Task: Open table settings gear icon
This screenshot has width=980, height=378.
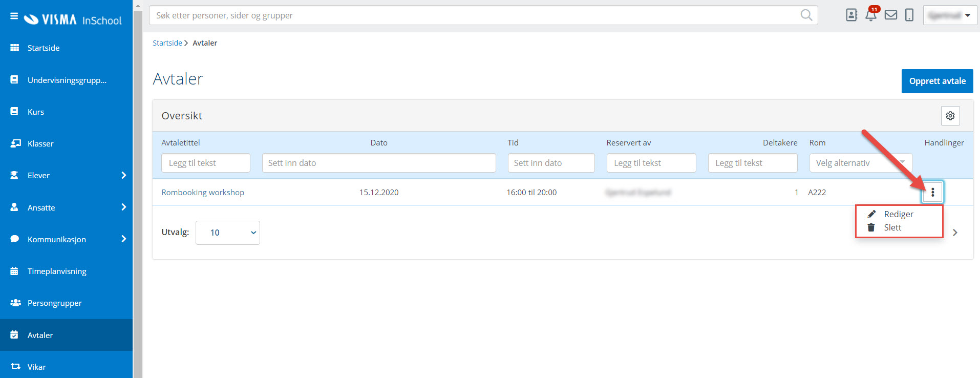Action: click(x=950, y=116)
